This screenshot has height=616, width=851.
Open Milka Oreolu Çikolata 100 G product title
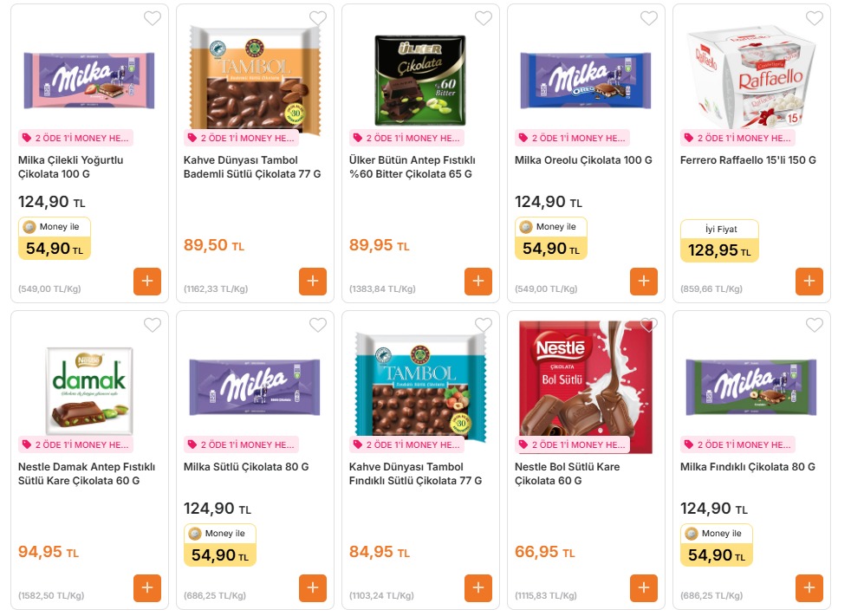pyautogui.click(x=583, y=160)
